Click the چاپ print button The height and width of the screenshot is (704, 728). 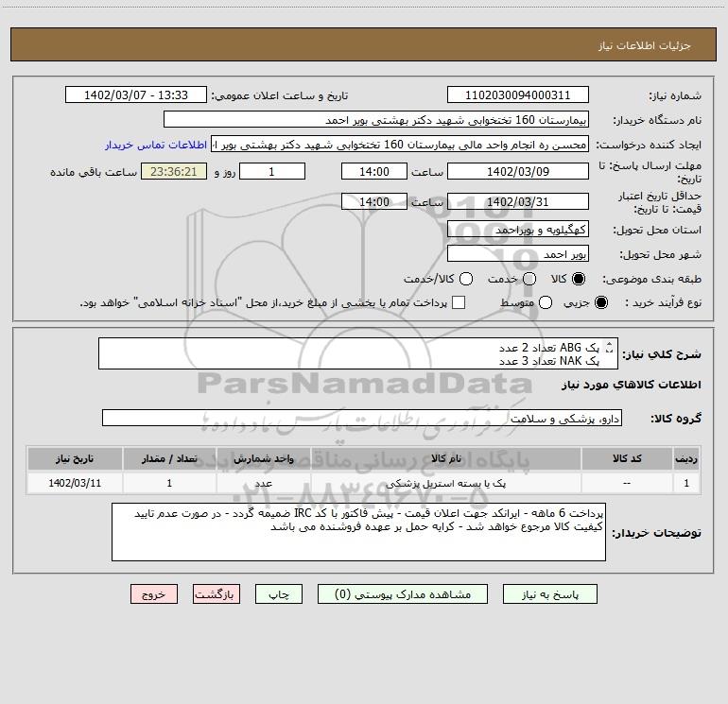tap(279, 594)
